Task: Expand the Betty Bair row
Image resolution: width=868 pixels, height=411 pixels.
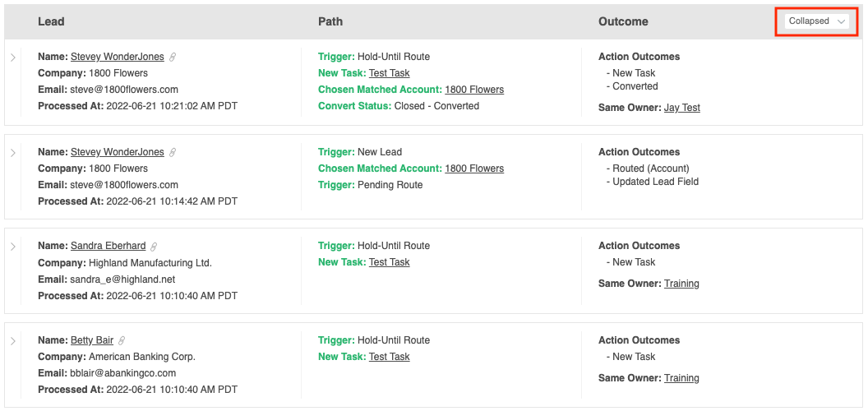Action: (x=13, y=340)
